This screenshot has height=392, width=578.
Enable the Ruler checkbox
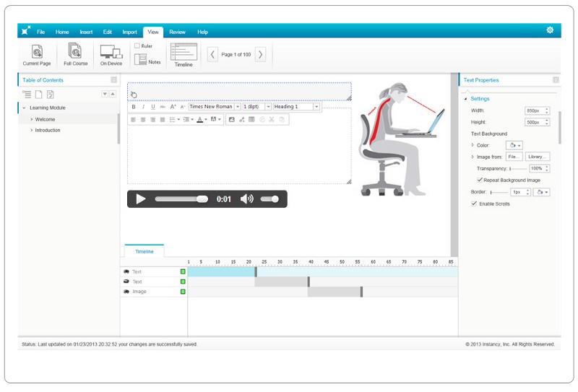(x=137, y=45)
